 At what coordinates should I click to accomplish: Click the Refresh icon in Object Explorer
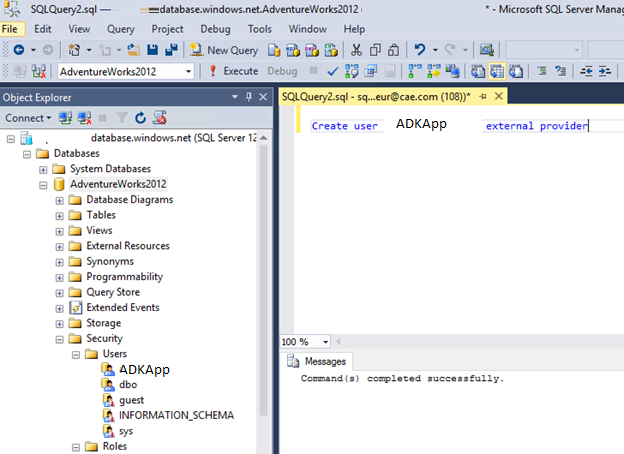pyautogui.click(x=140, y=118)
